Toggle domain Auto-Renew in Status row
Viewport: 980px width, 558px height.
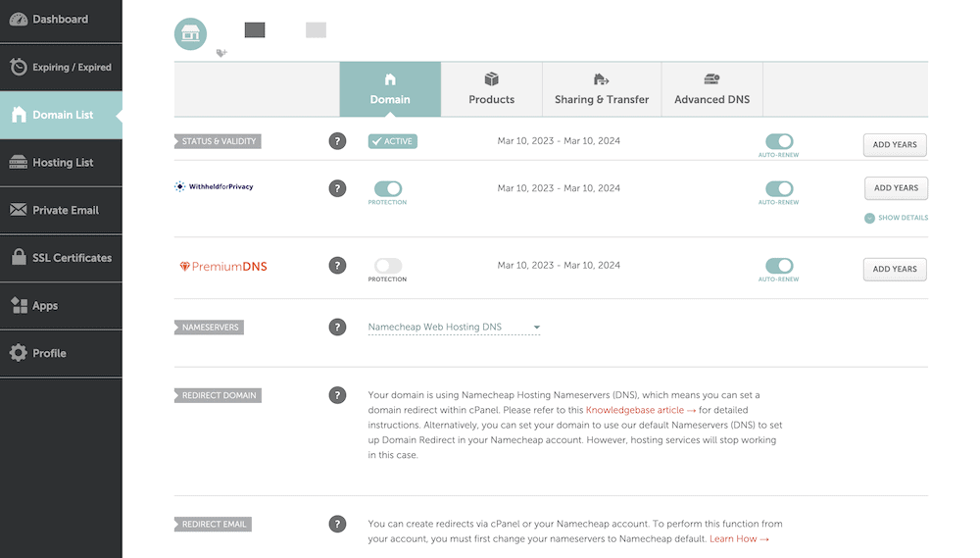tap(779, 141)
